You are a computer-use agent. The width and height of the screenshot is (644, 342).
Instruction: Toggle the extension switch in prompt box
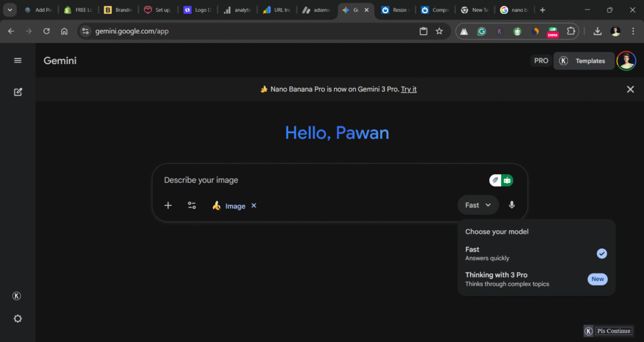click(x=501, y=180)
